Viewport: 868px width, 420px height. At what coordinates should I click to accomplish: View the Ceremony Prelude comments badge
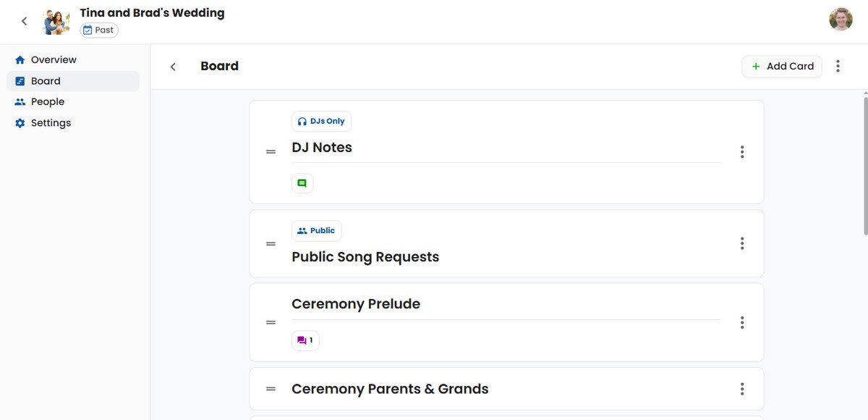[305, 340]
